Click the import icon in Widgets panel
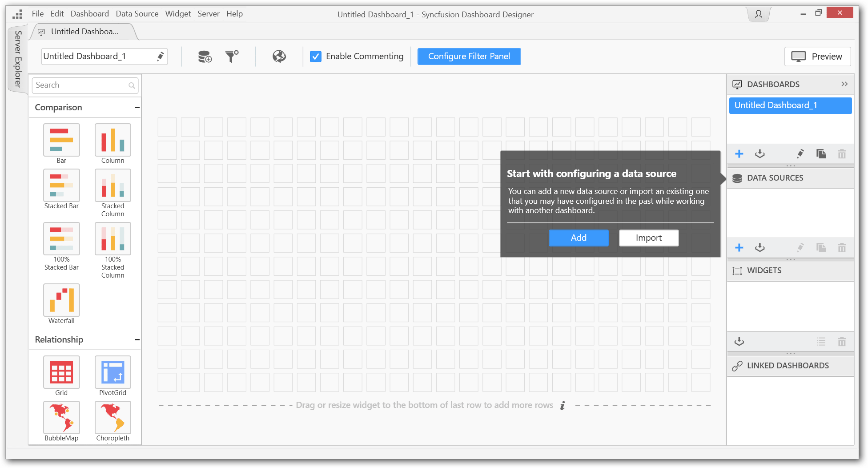 739,342
